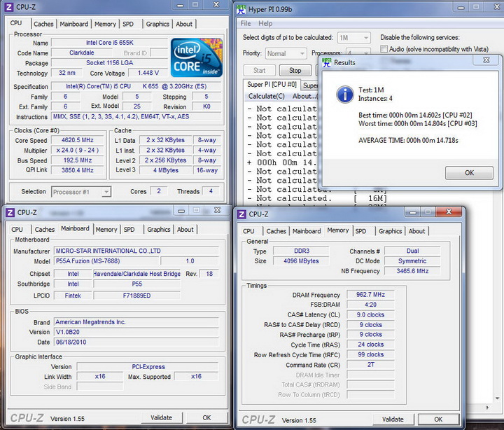Click the Hyper PI title bar icon

[x=241, y=9]
